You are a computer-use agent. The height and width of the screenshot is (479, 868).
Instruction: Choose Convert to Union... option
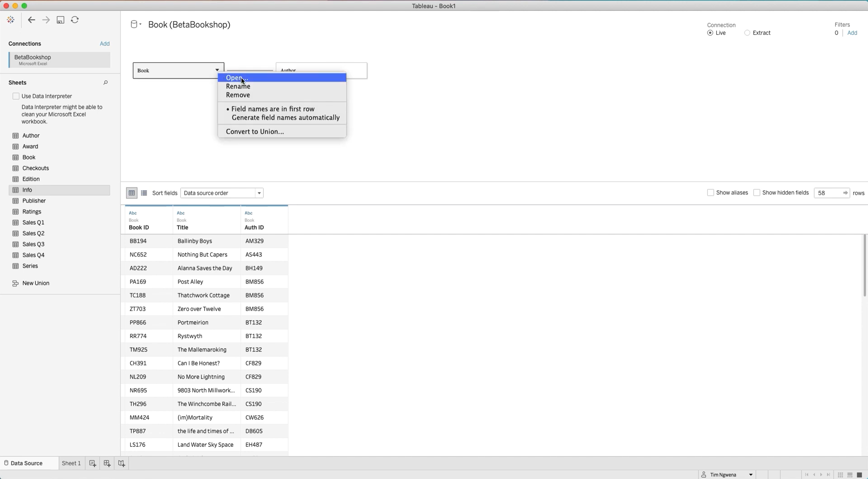pos(282,132)
